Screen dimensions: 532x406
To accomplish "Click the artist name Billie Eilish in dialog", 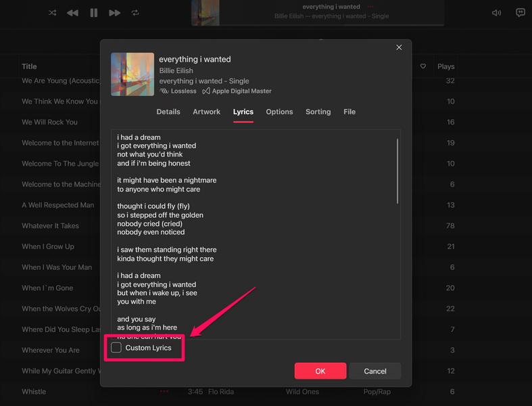I will [x=176, y=70].
